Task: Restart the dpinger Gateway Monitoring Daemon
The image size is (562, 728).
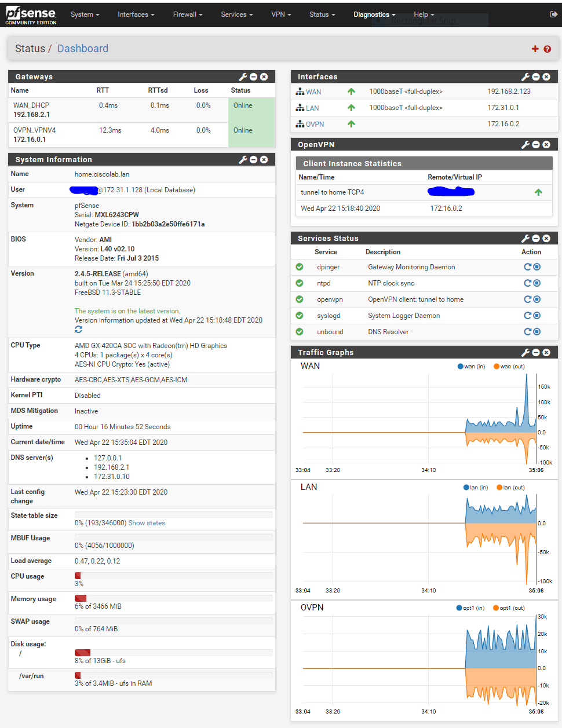Action: pyautogui.click(x=527, y=266)
